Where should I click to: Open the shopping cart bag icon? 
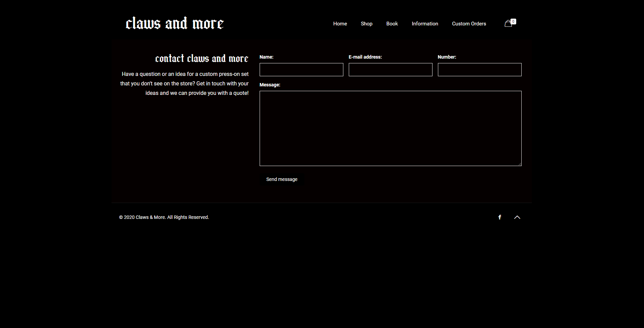pos(508,24)
